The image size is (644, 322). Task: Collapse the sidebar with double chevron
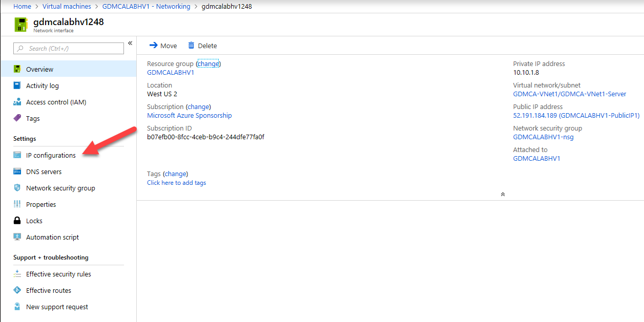tap(130, 43)
